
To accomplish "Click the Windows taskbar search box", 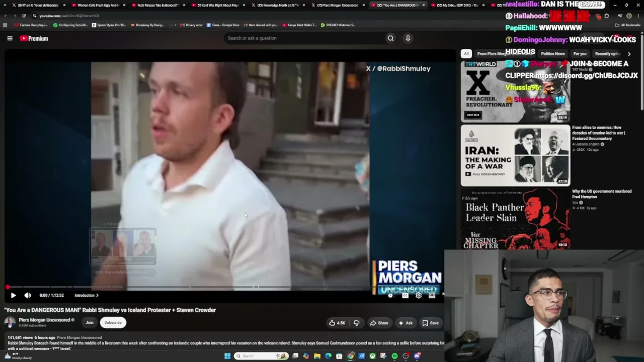I will pos(261,356).
